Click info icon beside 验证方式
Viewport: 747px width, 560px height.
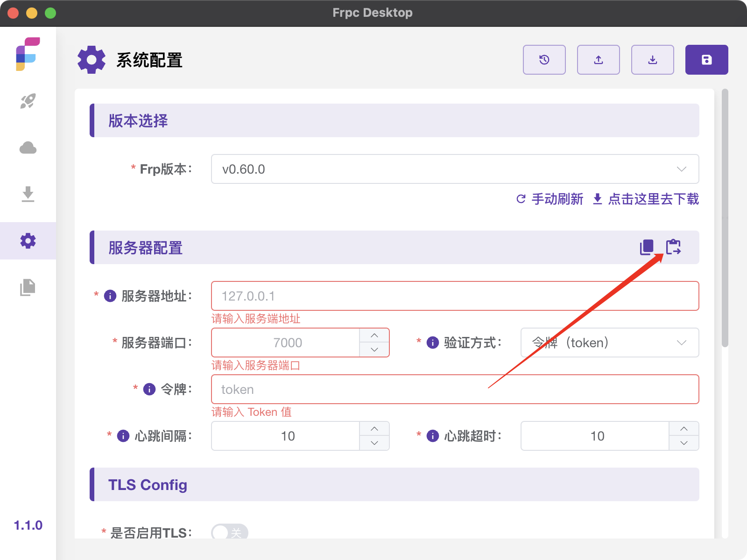pos(433,343)
